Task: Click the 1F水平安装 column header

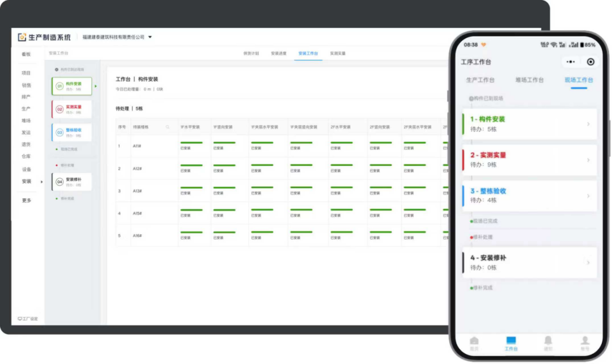Action: [190, 127]
